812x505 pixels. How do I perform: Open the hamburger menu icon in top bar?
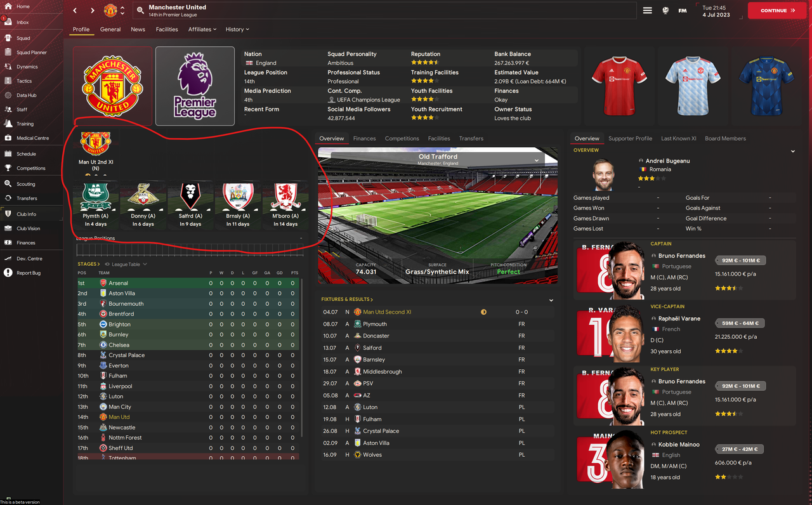point(647,11)
